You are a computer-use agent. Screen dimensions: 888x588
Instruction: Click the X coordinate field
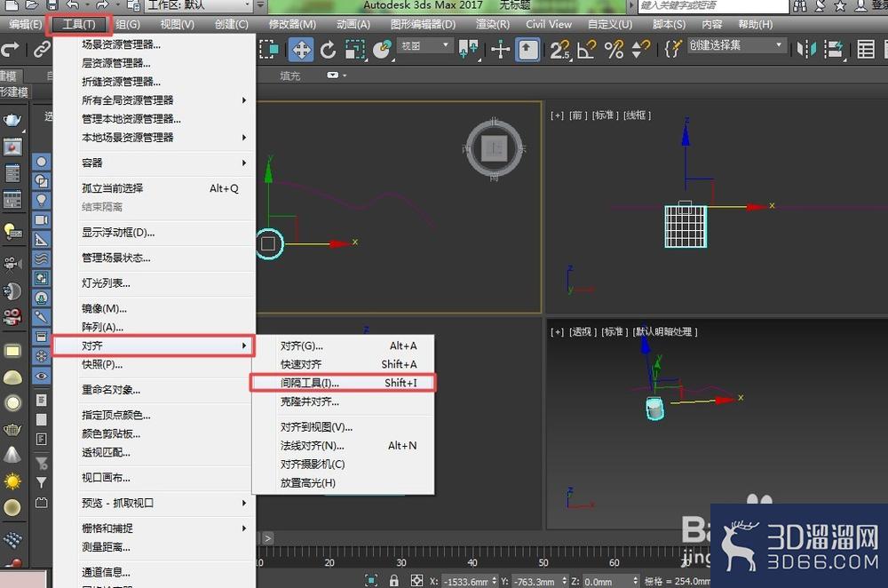pos(465,582)
